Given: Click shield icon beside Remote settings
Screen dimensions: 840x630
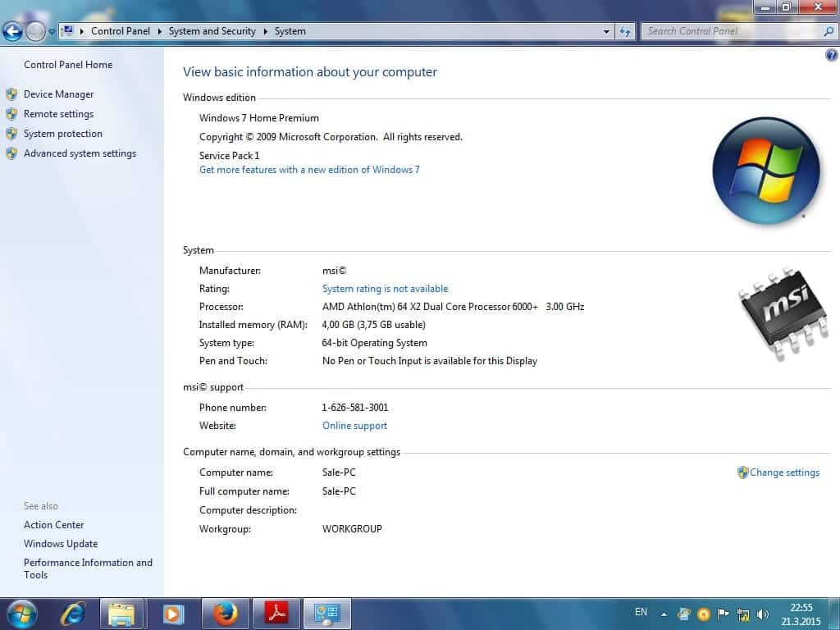Looking at the screenshot, I should pos(11,114).
